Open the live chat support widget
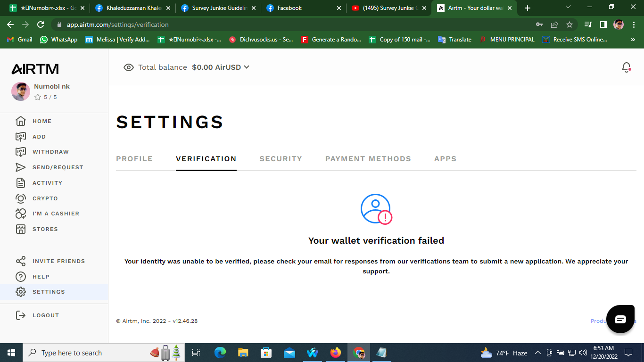 (x=620, y=320)
